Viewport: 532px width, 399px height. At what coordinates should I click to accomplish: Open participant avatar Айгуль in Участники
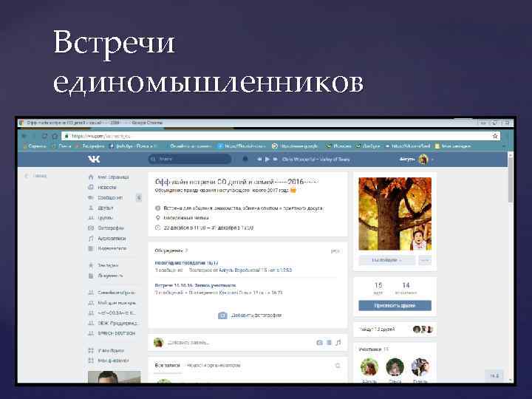(369, 367)
